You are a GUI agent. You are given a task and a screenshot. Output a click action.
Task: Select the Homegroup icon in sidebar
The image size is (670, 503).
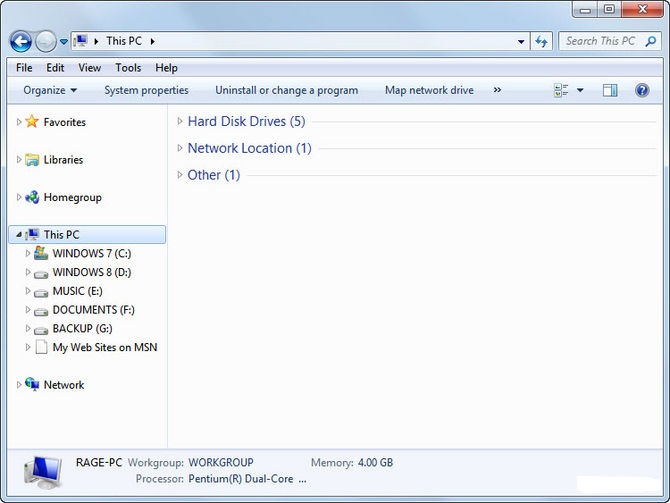32,197
